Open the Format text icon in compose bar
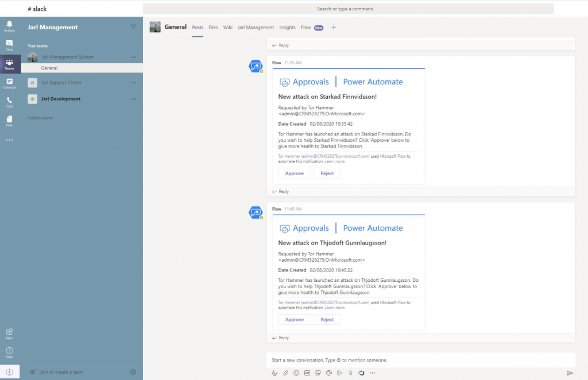588x380 pixels. pos(274,373)
